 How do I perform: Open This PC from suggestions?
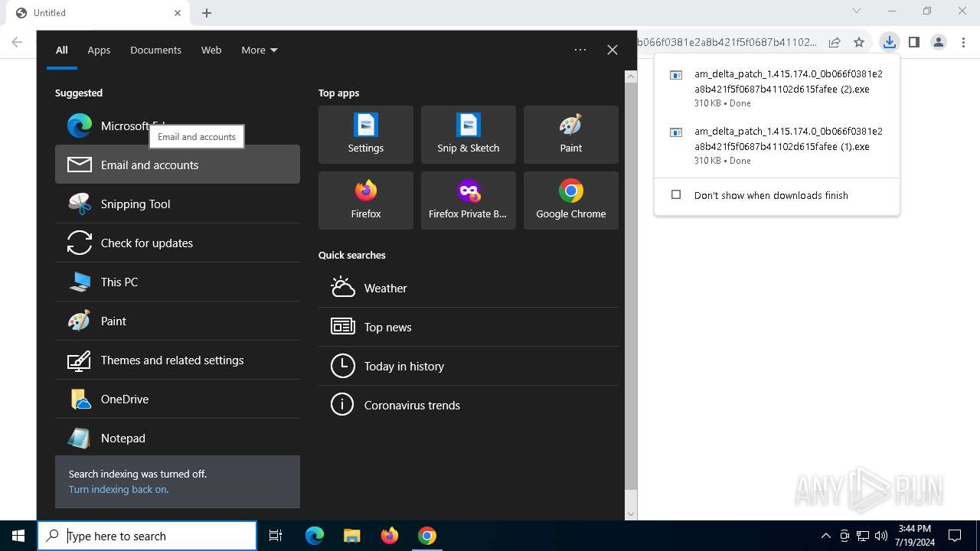(x=178, y=282)
